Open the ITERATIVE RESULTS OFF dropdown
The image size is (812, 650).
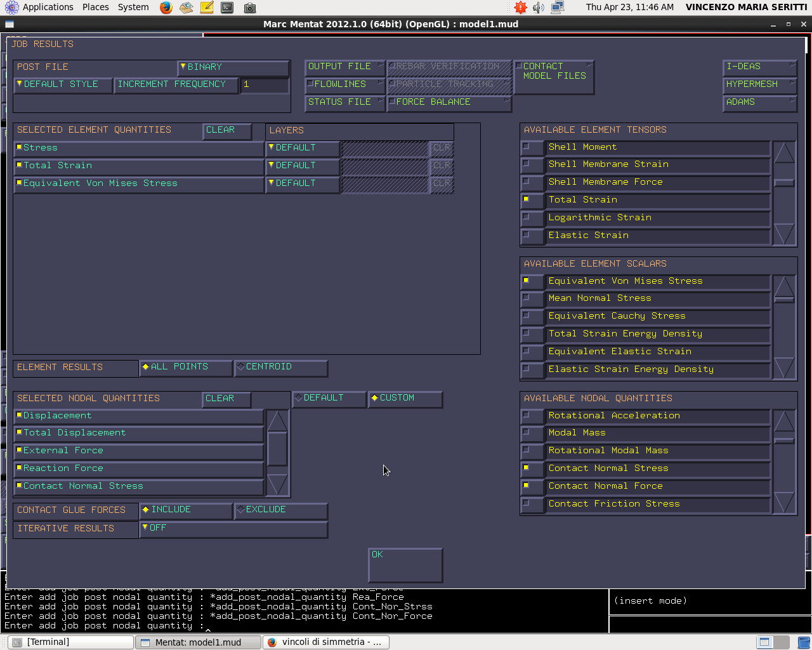pos(233,529)
